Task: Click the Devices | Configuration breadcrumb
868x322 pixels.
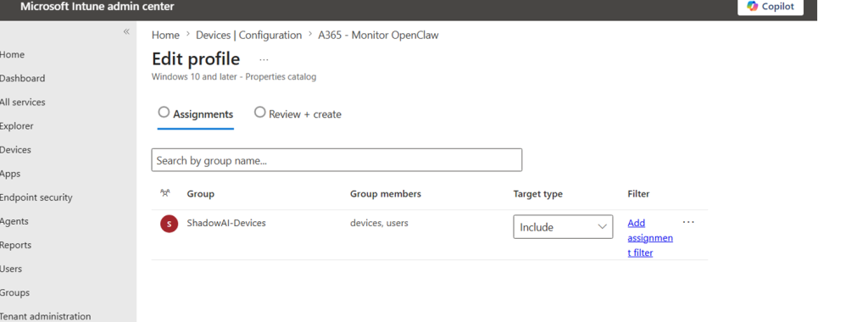Action: coord(249,36)
